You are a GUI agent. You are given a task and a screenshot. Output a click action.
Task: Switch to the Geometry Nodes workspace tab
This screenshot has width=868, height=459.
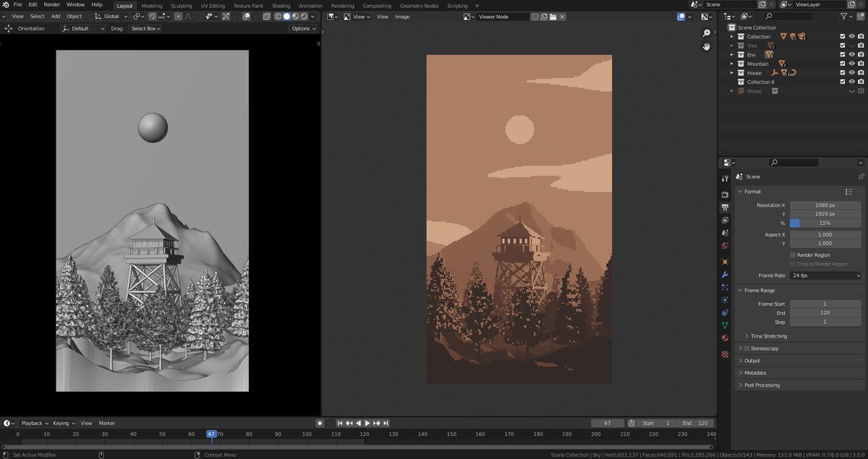click(420, 6)
